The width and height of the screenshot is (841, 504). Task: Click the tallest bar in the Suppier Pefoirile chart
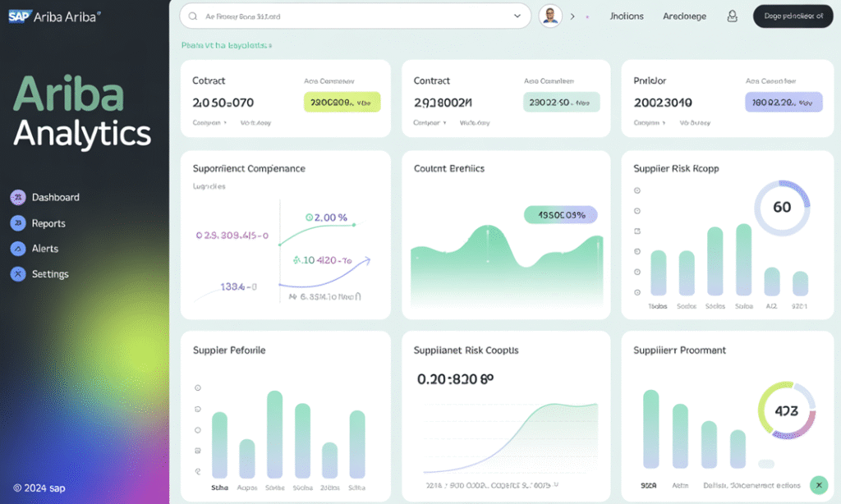tap(274, 434)
